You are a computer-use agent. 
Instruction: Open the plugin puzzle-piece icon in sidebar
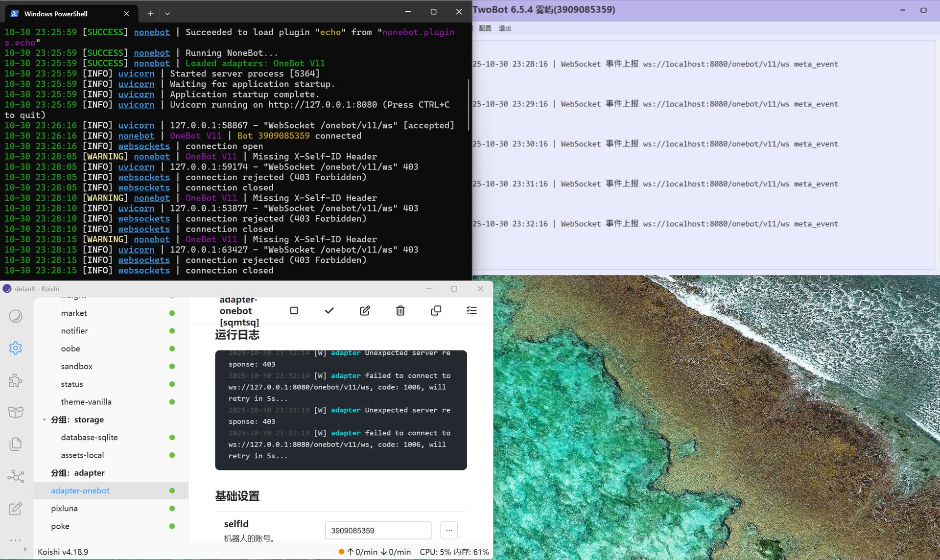[16, 380]
